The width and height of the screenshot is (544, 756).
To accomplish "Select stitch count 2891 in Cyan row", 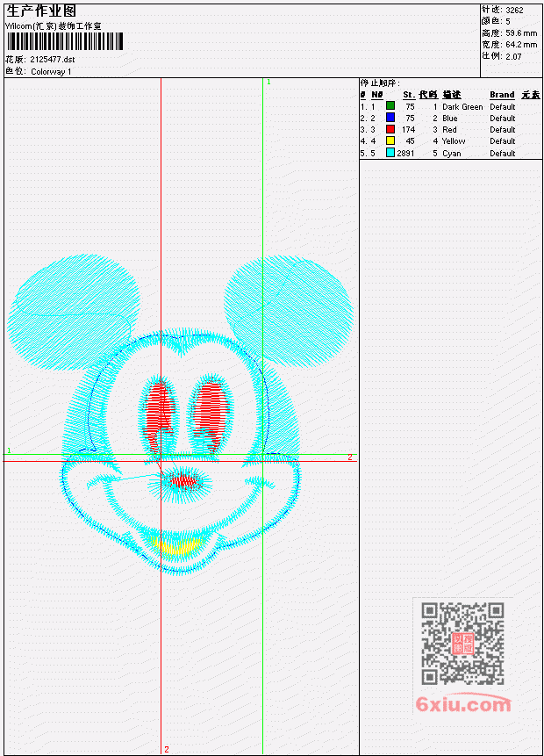I will pyautogui.click(x=405, y=154).
